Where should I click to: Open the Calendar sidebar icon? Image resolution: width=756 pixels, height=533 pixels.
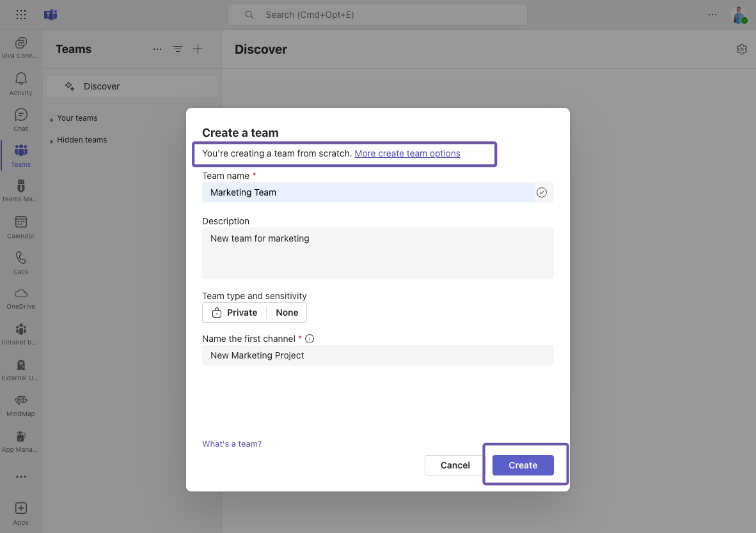click(x=20, y=227)
